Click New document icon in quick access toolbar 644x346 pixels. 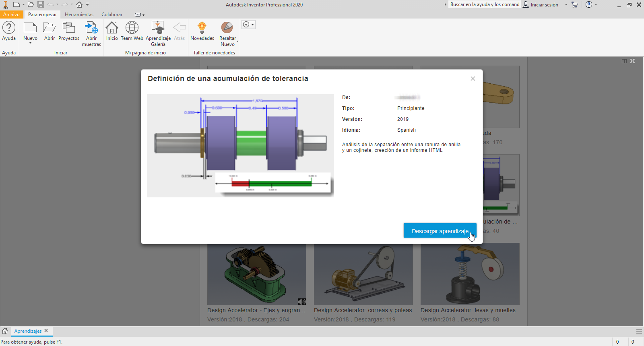point(16,4)
